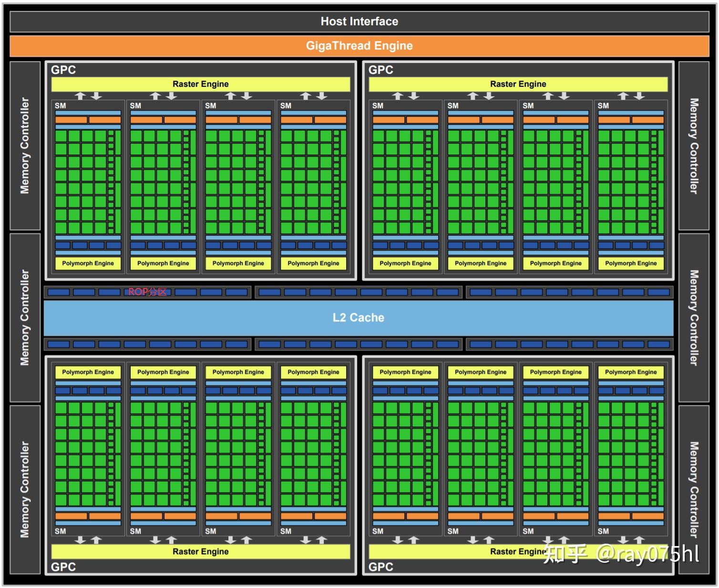The image size is (719, 588).
Task: Select Raster Engine bar in top-left GPC
Action: [201, 84]
